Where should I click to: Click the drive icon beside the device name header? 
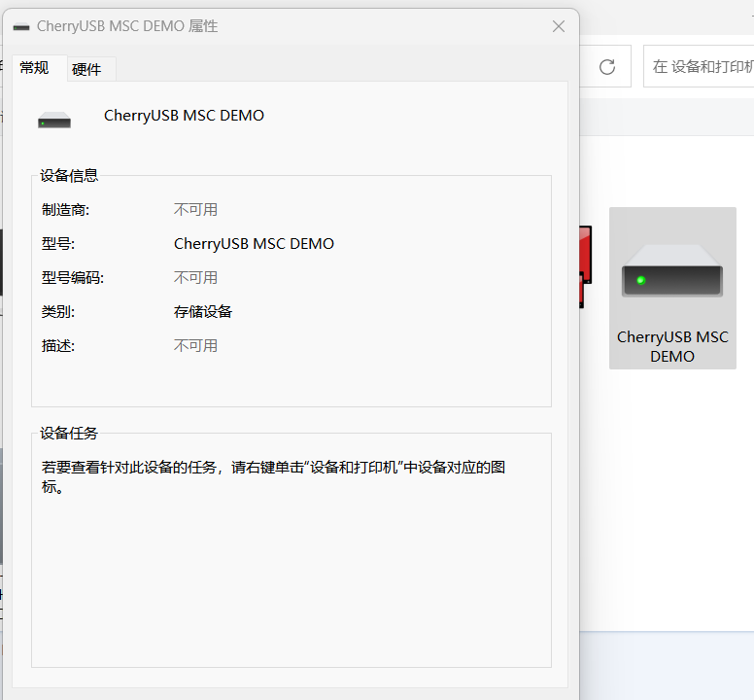click(54, 121)
